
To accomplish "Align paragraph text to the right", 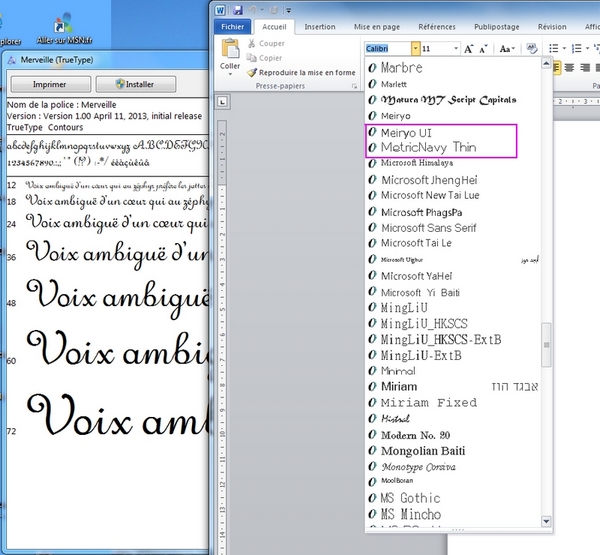I will [x=584, y=68].
